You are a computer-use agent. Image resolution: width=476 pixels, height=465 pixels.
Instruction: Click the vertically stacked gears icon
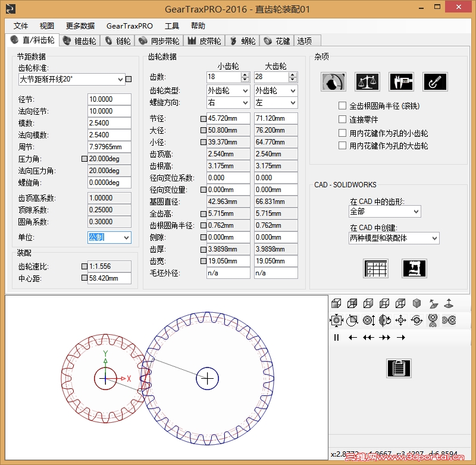[x=433, y=321]
